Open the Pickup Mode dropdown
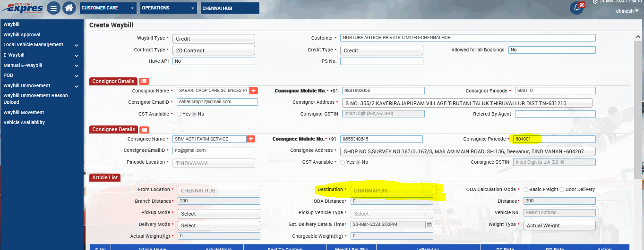The image size is (644, 250). (219, 214)
